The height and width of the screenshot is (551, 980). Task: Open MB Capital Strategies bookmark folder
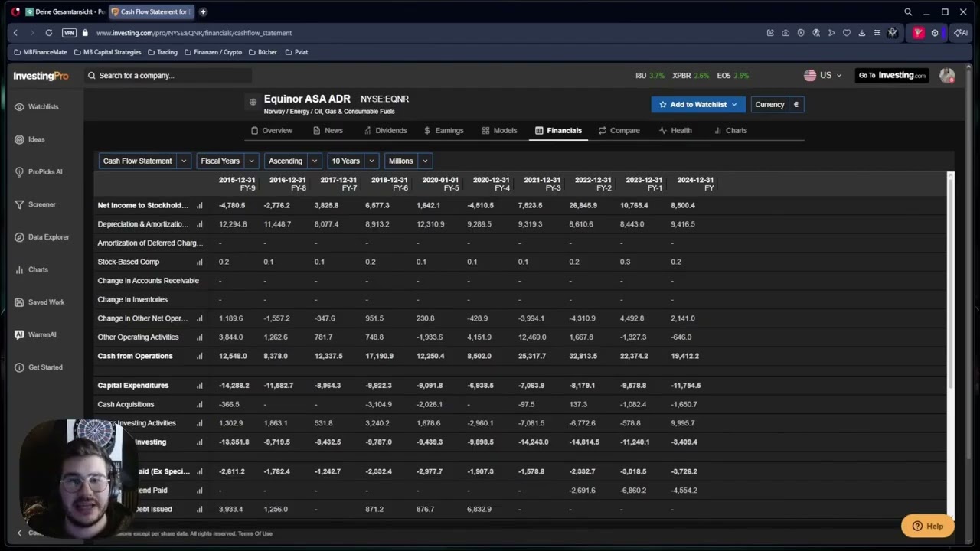[x=107, y=52]
